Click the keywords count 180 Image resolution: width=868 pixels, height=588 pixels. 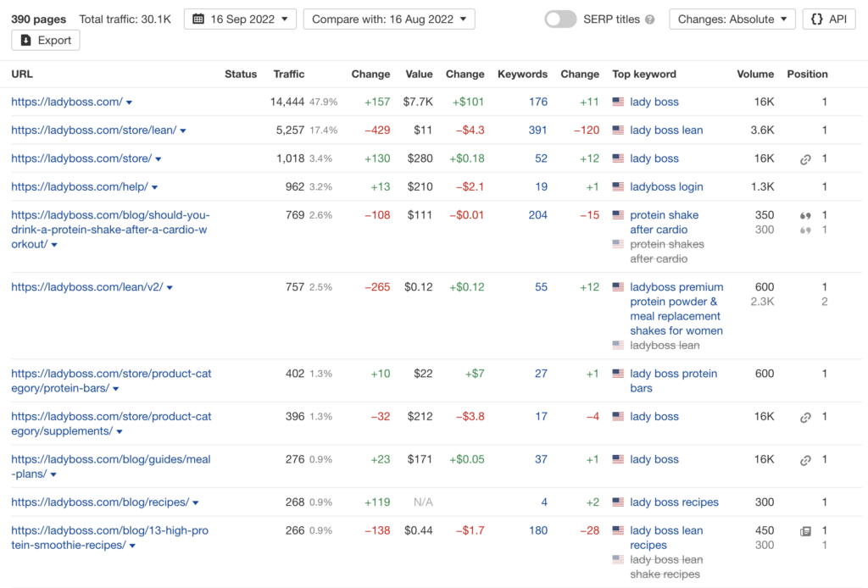[538, 530]
